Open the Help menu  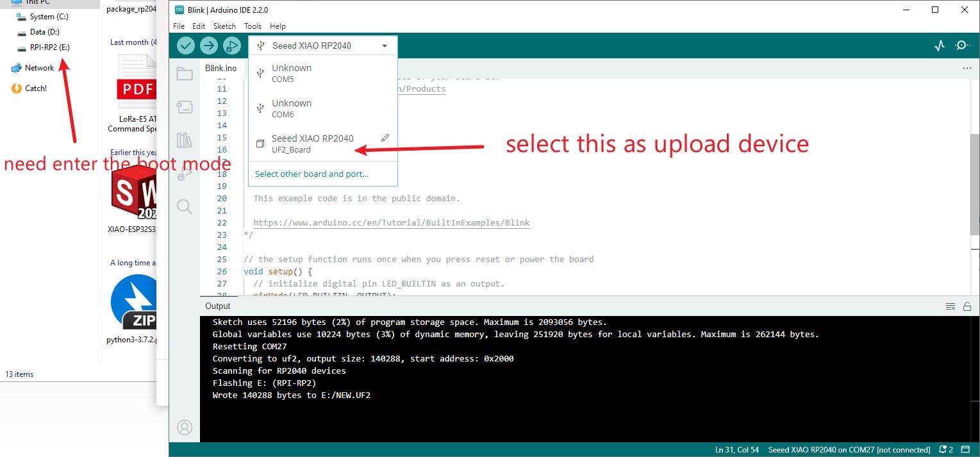tap(278, 26)
